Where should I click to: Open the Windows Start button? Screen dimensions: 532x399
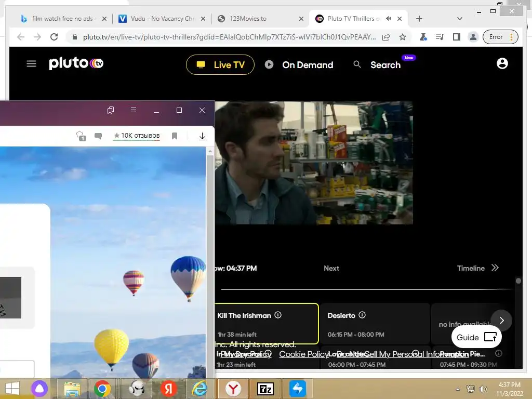click(x=12, y=389)
